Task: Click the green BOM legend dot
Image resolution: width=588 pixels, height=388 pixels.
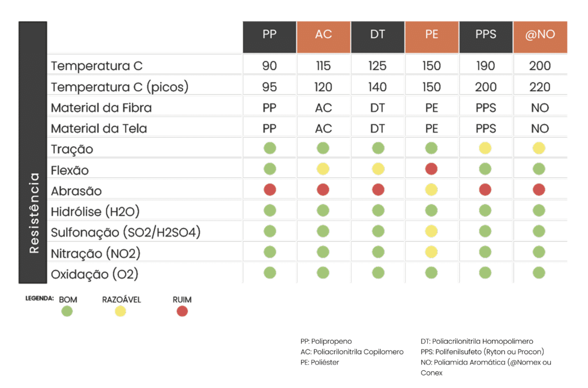Action: [x=67, y=312]
